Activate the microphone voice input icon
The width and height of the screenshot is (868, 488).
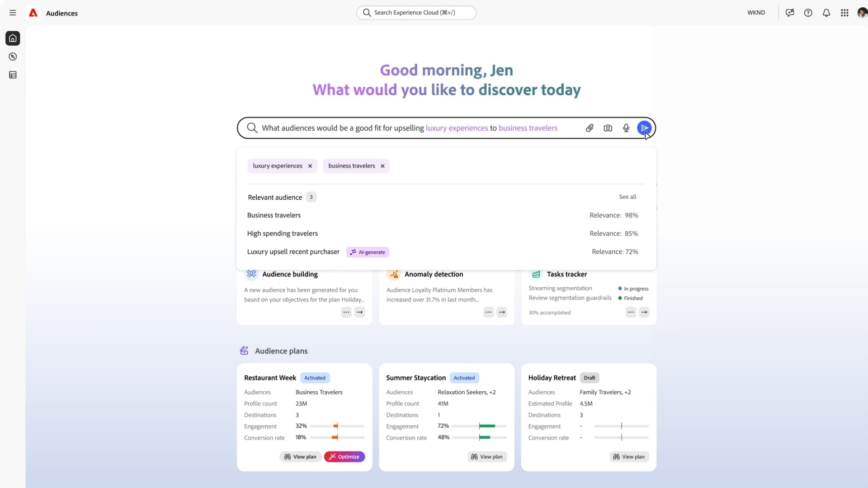point(626,128)
